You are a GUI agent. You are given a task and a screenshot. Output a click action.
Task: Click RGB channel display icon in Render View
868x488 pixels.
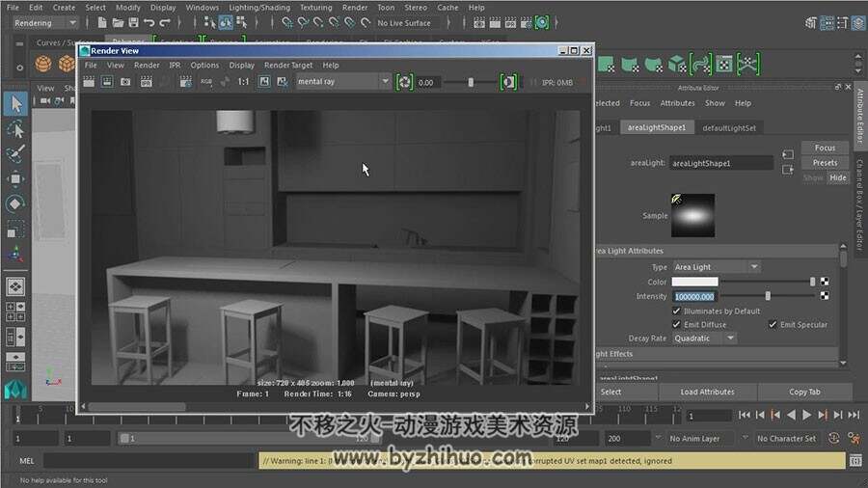point(206,82)
